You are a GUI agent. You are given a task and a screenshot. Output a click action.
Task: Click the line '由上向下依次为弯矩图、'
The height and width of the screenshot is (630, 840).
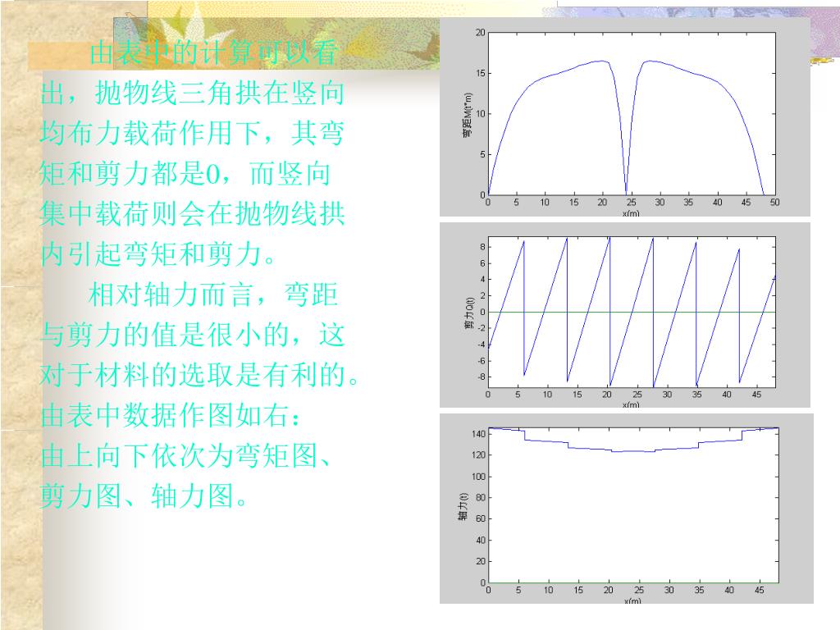pyautogui.click(x=186, y=456)
